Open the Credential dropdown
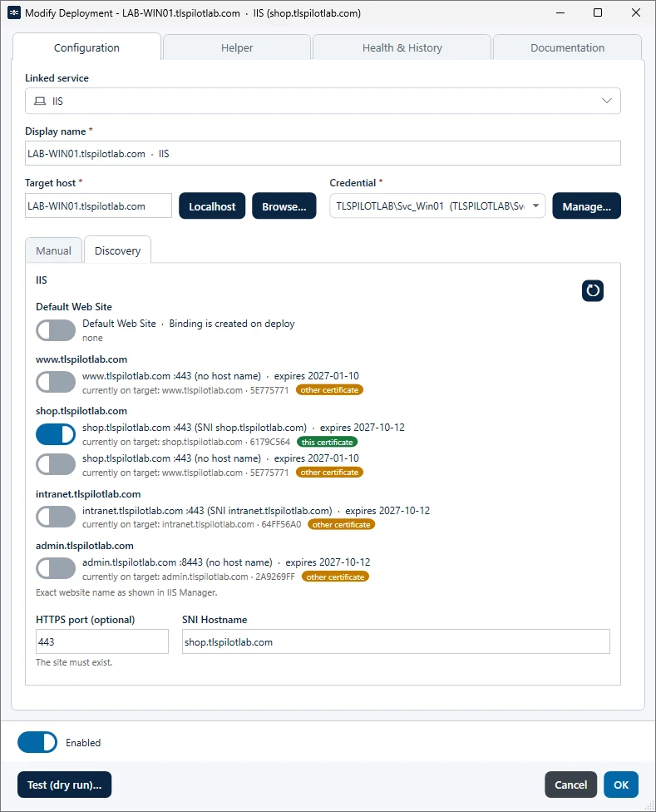This screenshot has height=812, width=656. coord(437,206)
